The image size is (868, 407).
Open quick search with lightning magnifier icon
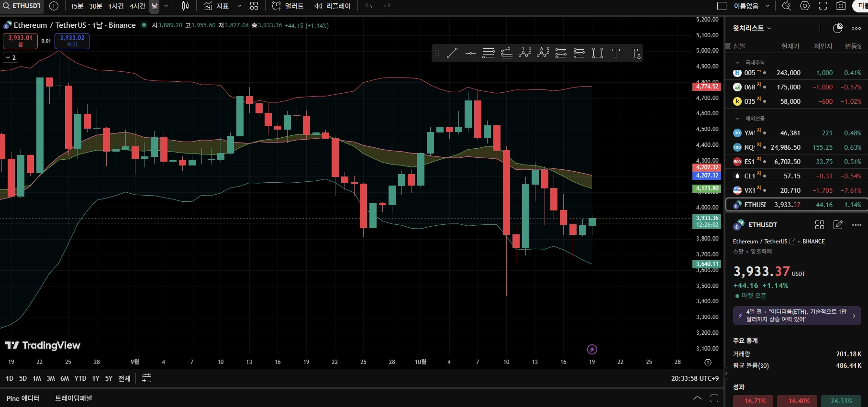786,6
